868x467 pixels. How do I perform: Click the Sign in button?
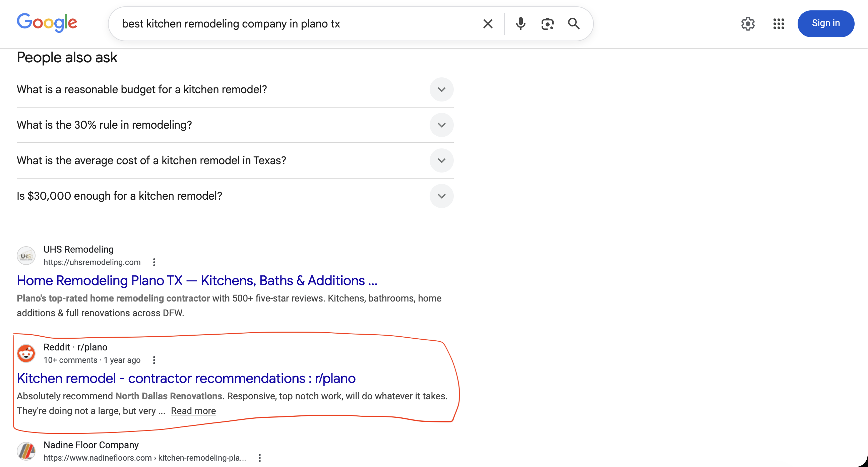click(x=825, y=23)
